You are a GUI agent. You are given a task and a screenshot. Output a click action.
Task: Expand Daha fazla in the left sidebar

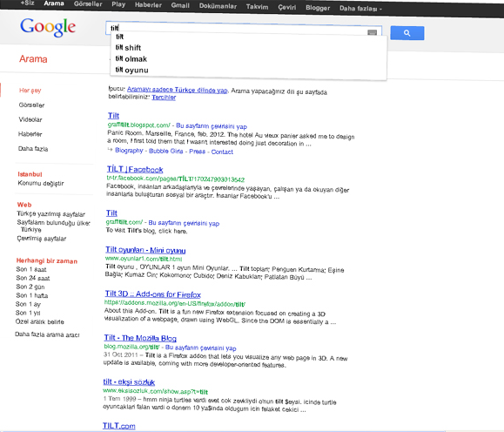coord(33,149)
